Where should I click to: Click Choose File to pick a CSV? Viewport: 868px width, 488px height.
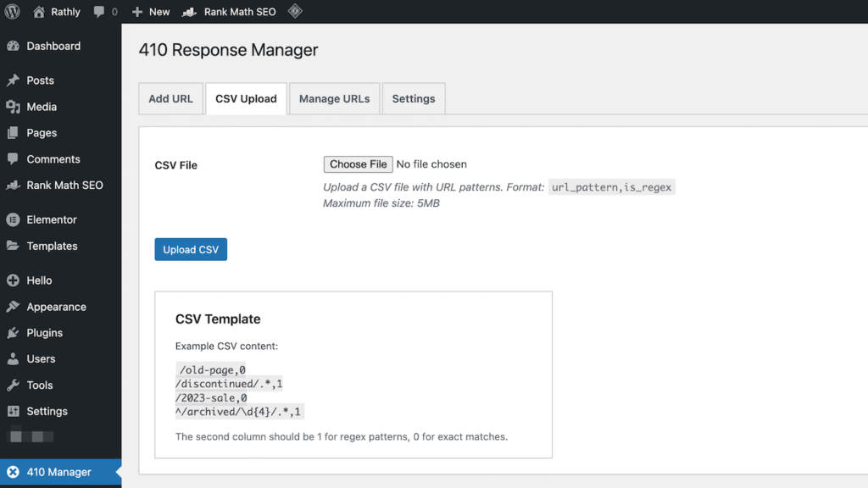tap(358, 164)
